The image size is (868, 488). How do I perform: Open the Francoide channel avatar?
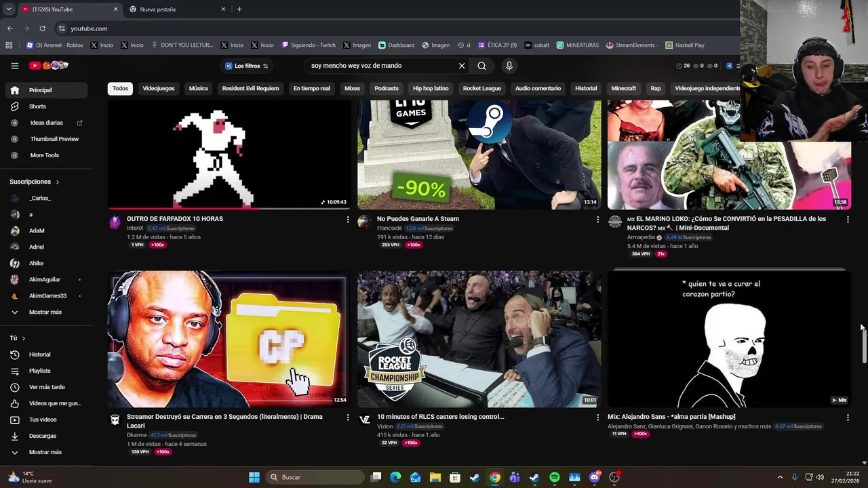pos(365,222)
